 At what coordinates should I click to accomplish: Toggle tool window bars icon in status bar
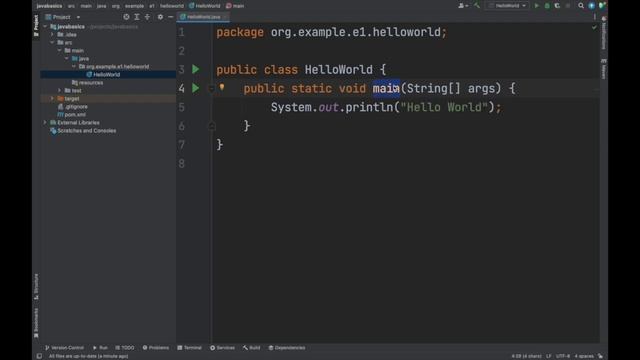coord(39,356)
